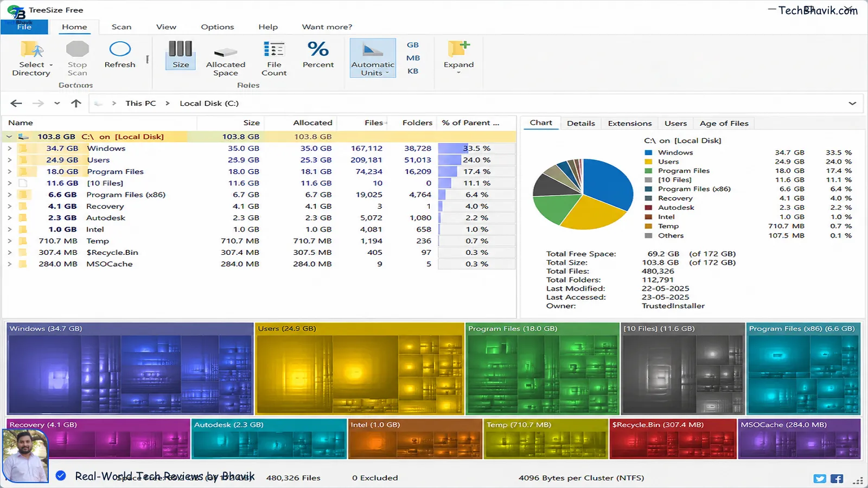This screenshot has height=488, width=868.
Task: Expand the Program Files node
Action: [9, 171]
